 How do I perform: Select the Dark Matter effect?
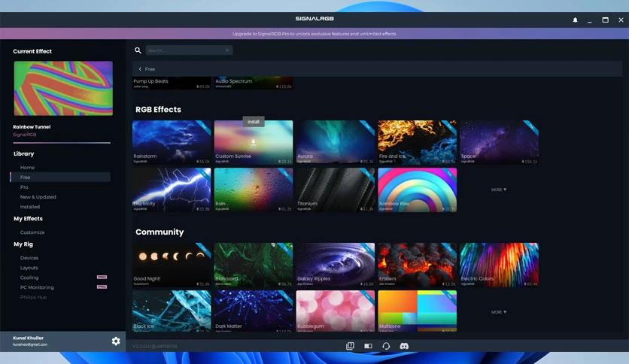click(x=254, y=311)
